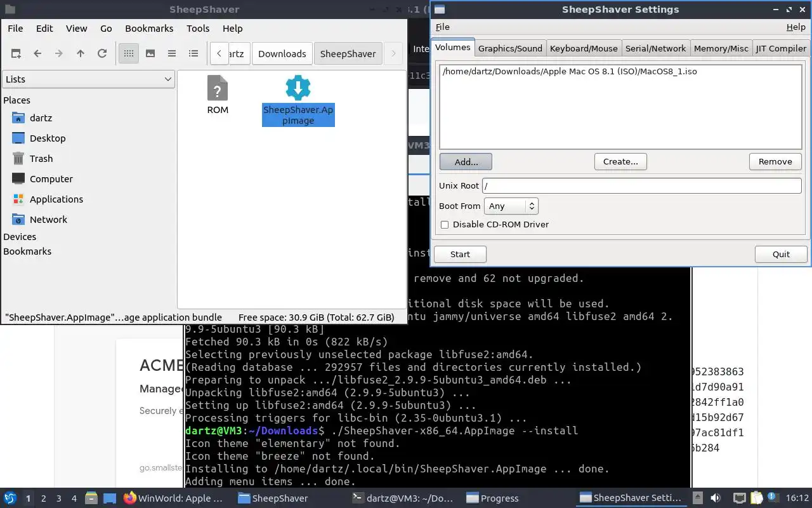Viewport: 812px width, 508px height.
Task: Switch to thumbnail view mode
Action: tap(150, 54)
